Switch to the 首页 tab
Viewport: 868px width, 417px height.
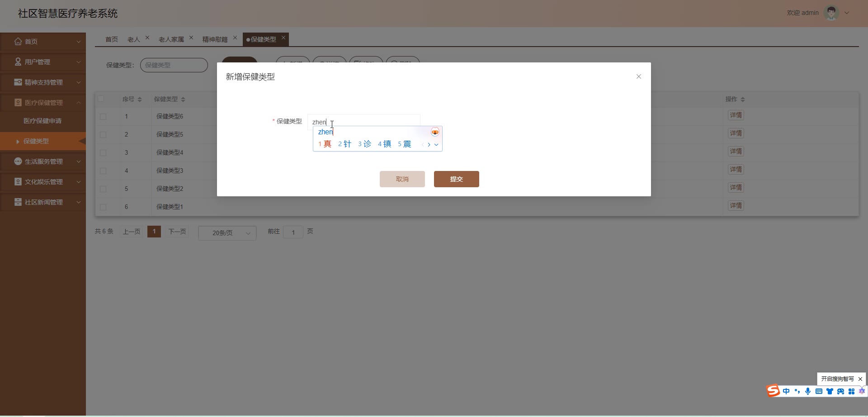[112, 39]
